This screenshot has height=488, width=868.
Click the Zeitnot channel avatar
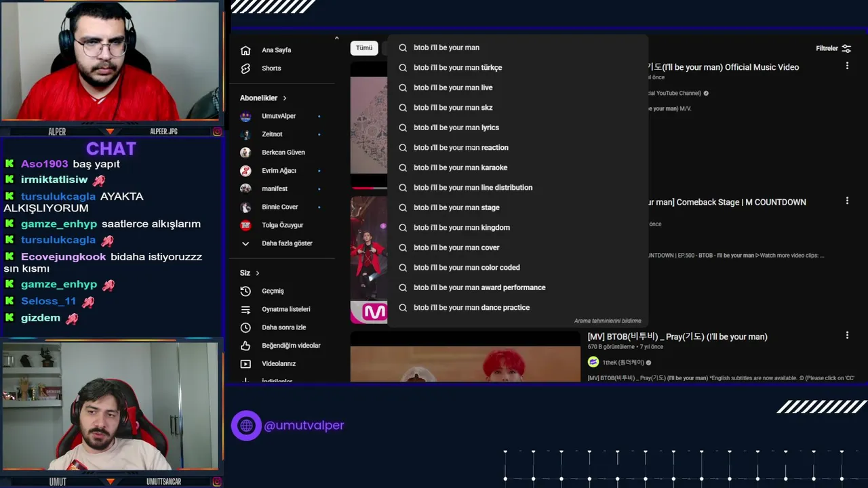tap(245, 134)
